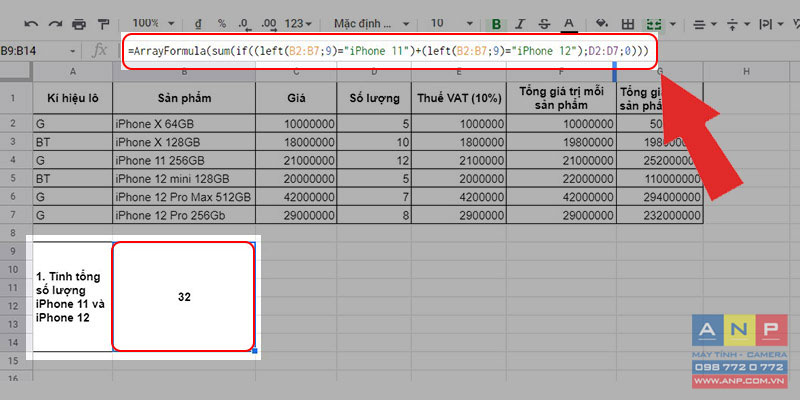Select cell 'iPhone X 64GB'
Screen dimensions: 800x400
coord(184,123)
